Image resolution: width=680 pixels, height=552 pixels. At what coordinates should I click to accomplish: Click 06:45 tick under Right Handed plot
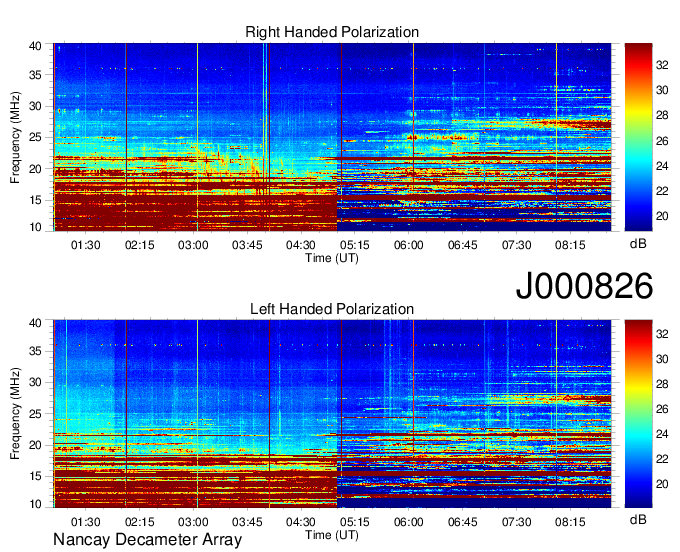pos(462,245)
